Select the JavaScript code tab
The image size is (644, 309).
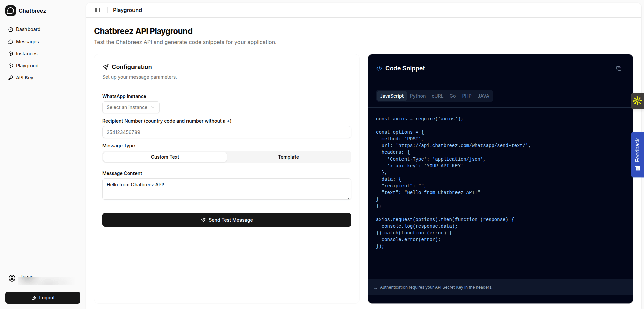(x=392, y=96)
